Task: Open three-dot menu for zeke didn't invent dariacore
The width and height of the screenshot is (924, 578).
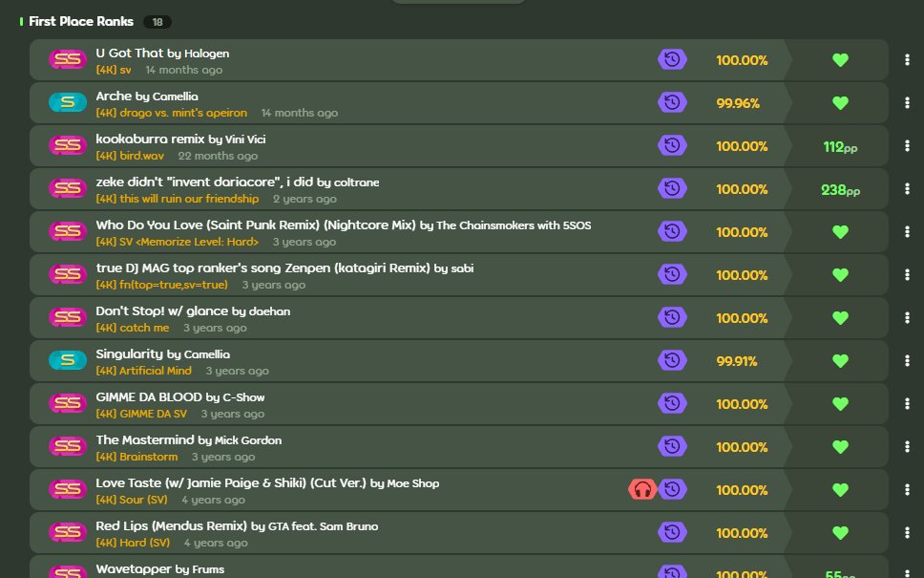Action: coord(907,189)
